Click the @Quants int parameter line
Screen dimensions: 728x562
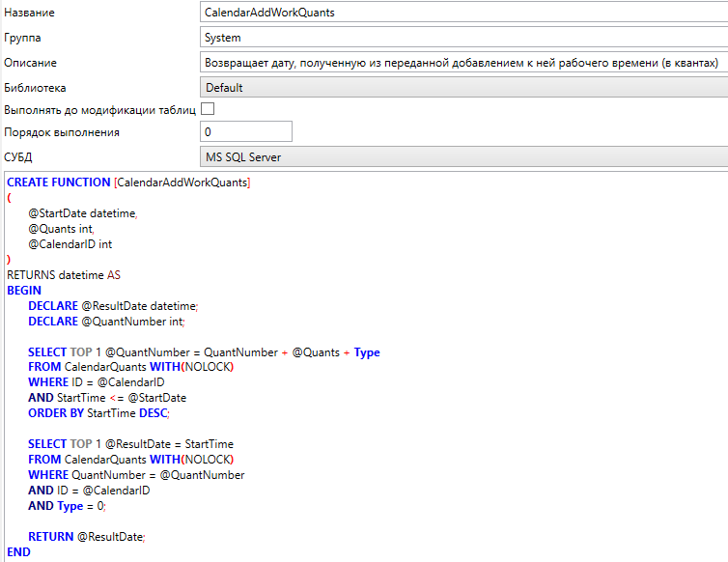pyautogui.click(x=61, y=229)
